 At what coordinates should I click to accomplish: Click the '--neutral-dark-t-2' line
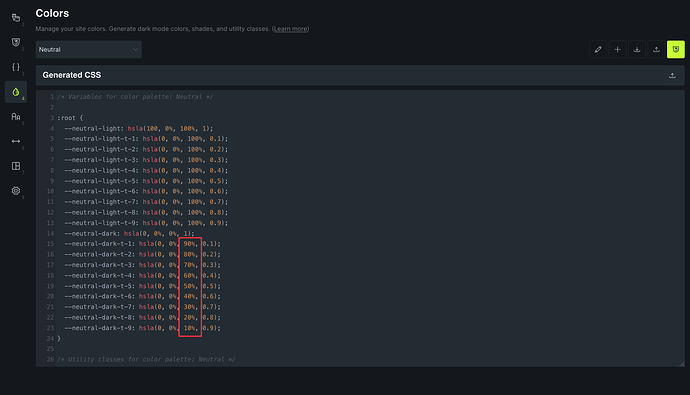[x=143, y=254]
